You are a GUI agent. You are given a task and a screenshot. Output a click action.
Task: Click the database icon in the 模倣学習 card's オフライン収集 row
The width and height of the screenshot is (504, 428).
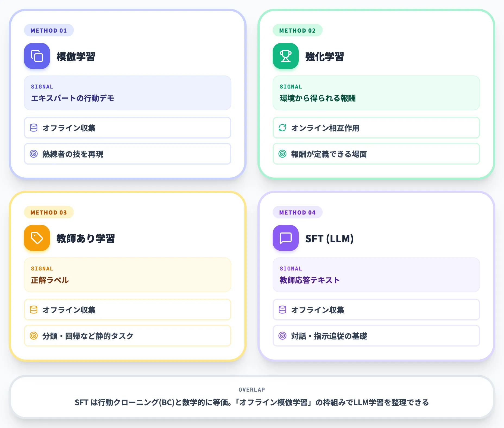[x=34, y=128]
